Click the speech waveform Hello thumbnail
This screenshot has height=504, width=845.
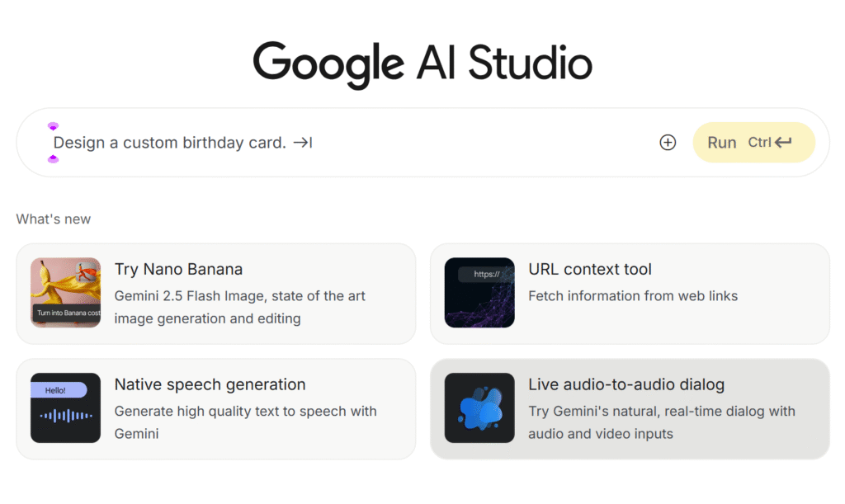pyautogui.click(x=66, y=407)
